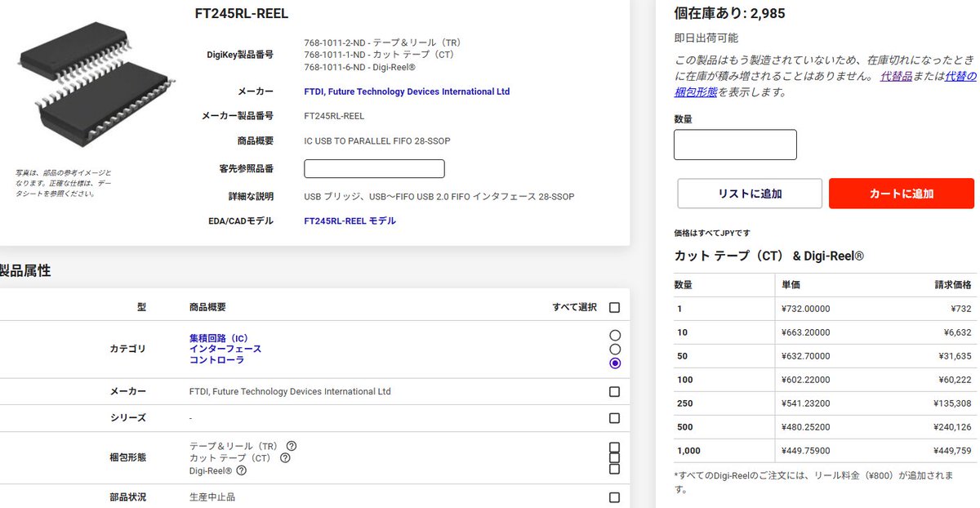Follow the コントローラ category link
Viewport: 980px width, 508px height.
point(216,359)
